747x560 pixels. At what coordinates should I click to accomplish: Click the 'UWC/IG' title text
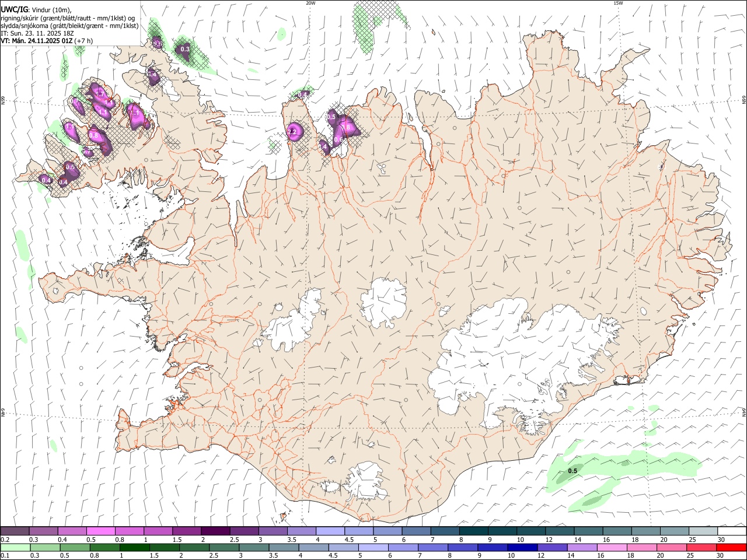click(x=13, y=9)
